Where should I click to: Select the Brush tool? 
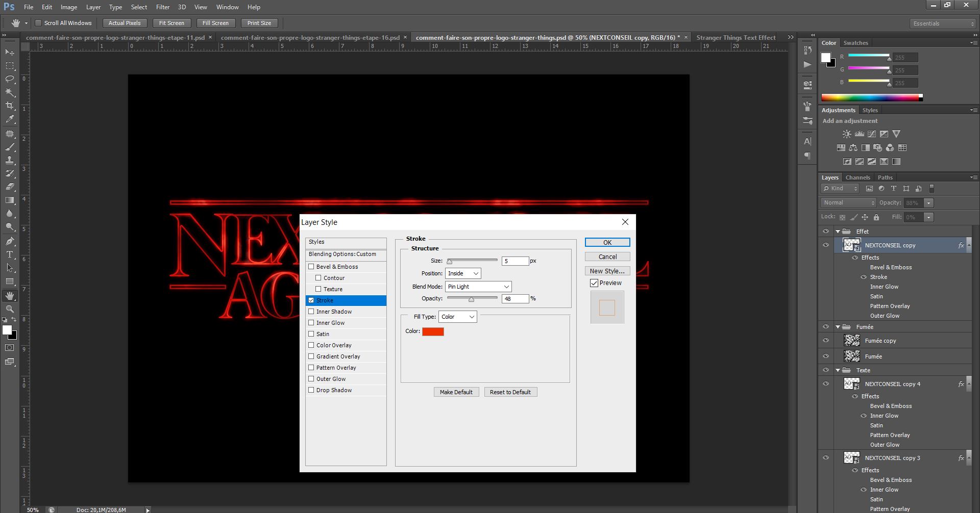click(10, 147)
